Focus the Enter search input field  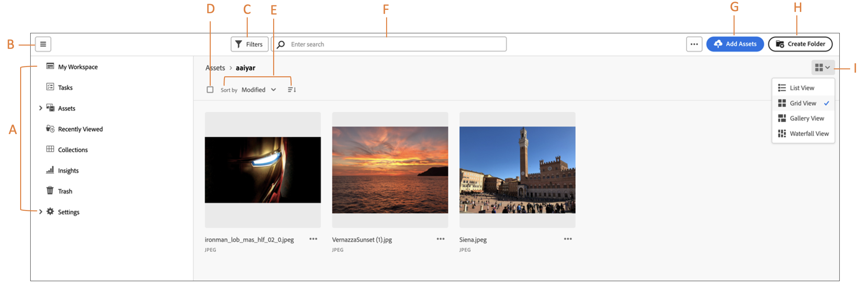389,44
